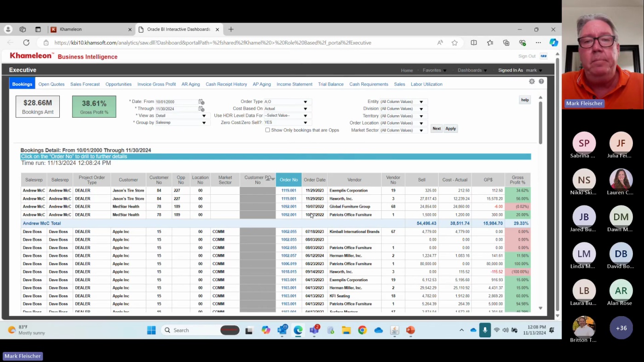Open Microsoft Teams from the taskbar

[x=314, y=330]
